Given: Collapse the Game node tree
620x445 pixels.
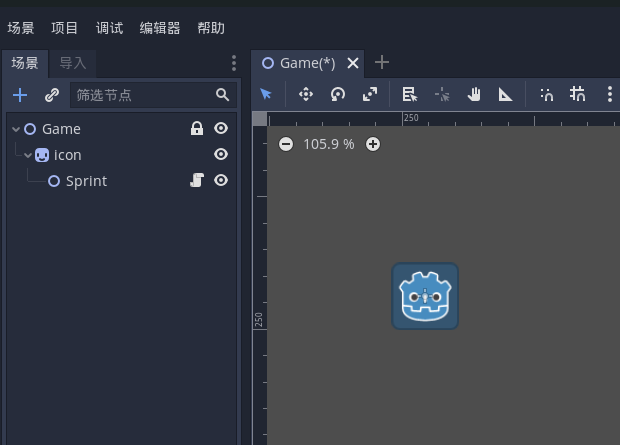Looking at the screenshot, I should click(x=16, y=129).
